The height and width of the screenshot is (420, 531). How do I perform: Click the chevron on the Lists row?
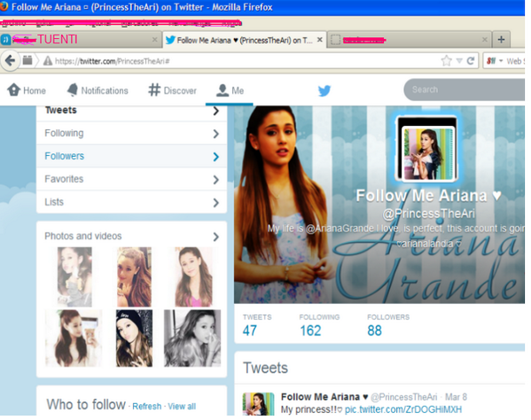216,203
